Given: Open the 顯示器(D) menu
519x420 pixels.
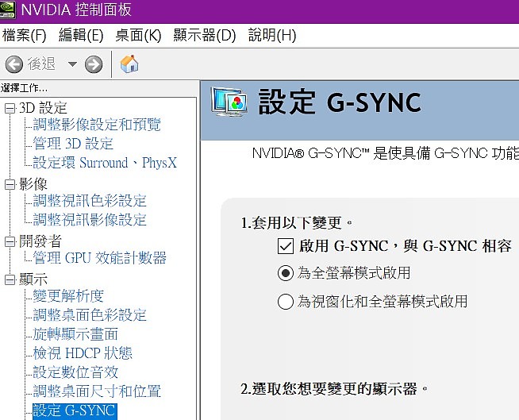Looking at the screenshot, I should 205,35.
